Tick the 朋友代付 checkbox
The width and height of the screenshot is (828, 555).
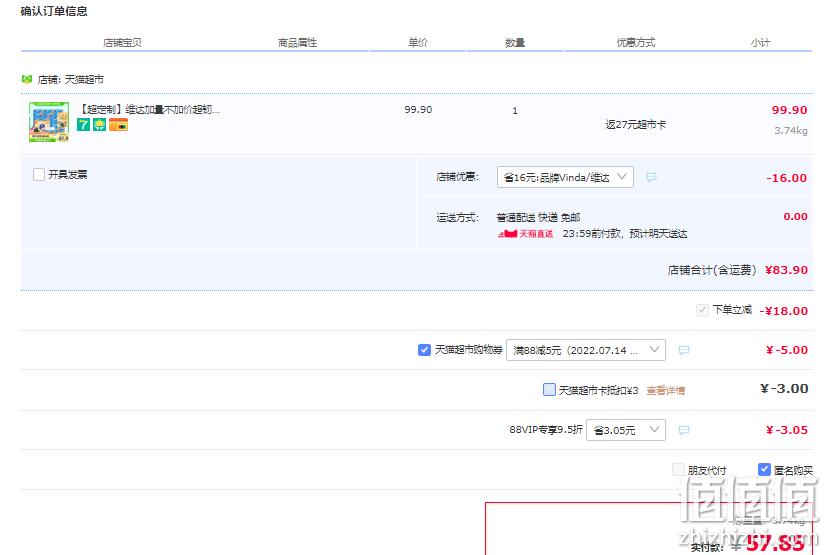[679, 469]
